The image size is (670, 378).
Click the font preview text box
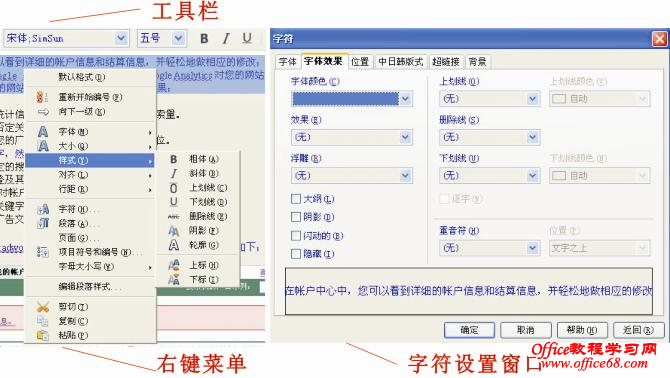point(469,291)
